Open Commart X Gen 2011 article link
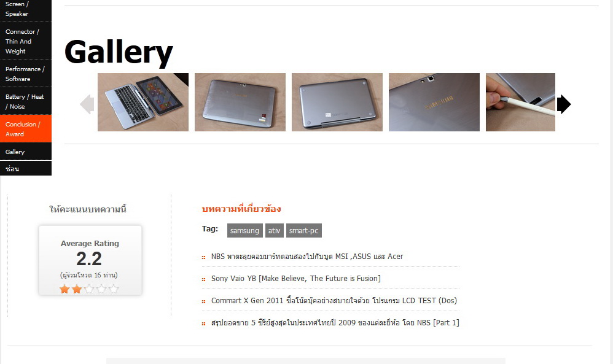 coord(334,300)
